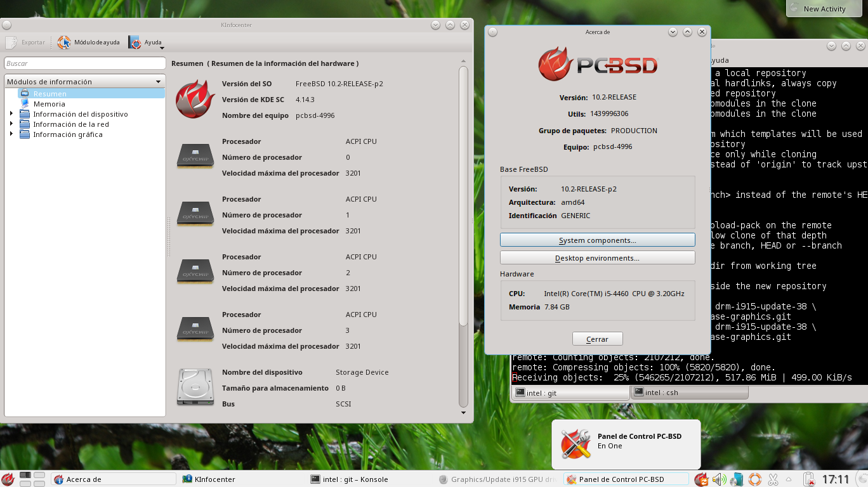Switch to KInfocenter taskbar entry
This screenshot has width=868, height=487.
[x=241, y=479]
